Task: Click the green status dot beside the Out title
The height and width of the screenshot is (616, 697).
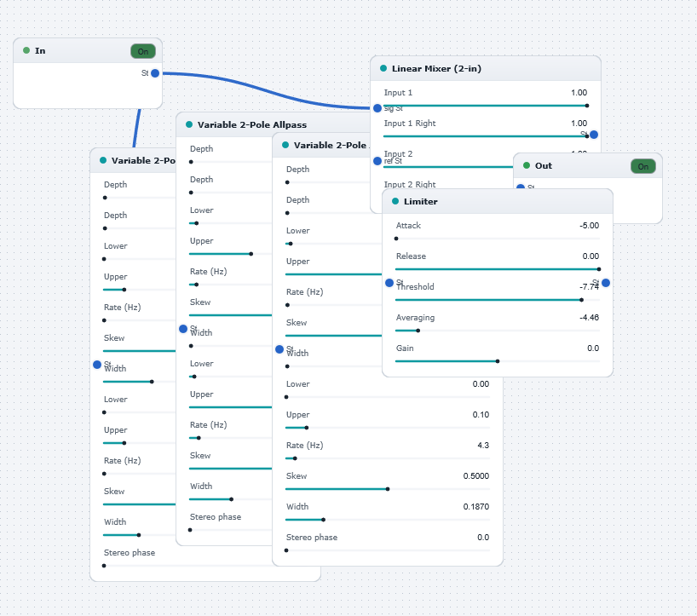Action: 527,165
